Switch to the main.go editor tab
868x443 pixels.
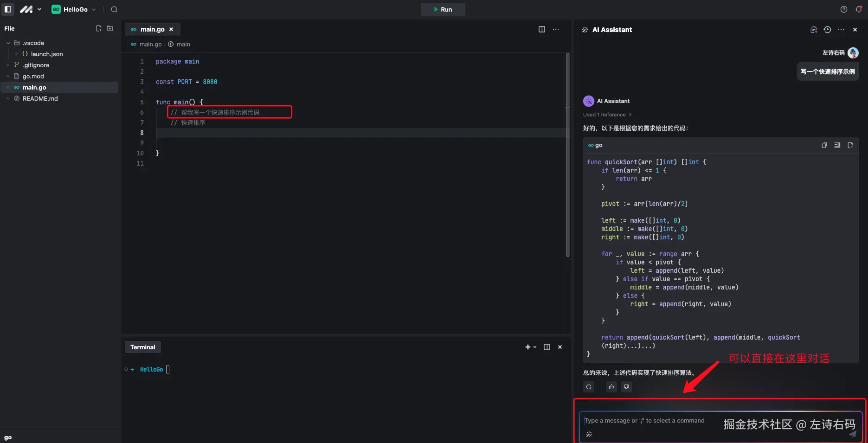[x=152, y=29]
